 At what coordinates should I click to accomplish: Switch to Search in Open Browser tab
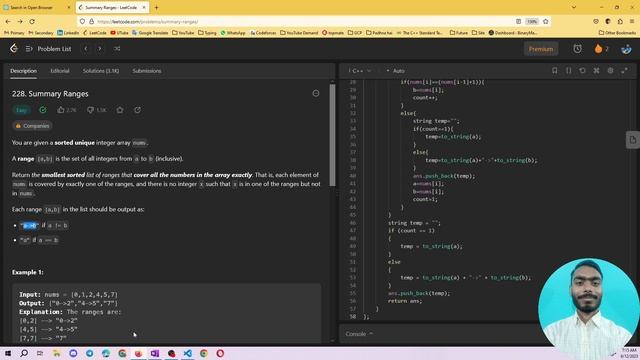tap(36, 7)
